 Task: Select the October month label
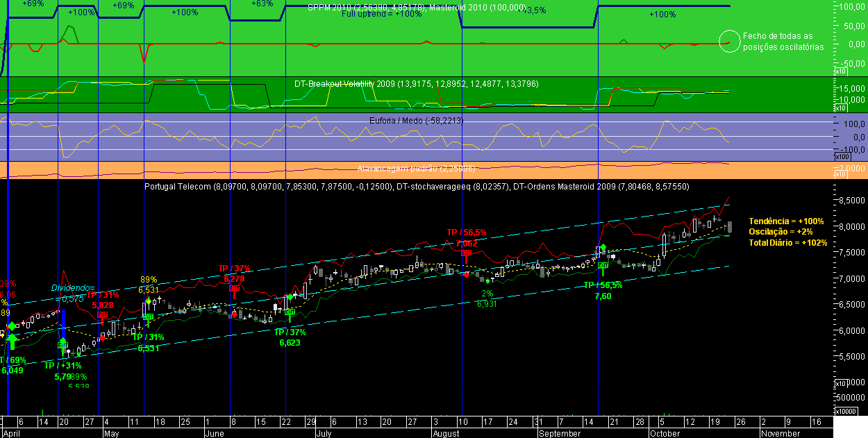665,433
